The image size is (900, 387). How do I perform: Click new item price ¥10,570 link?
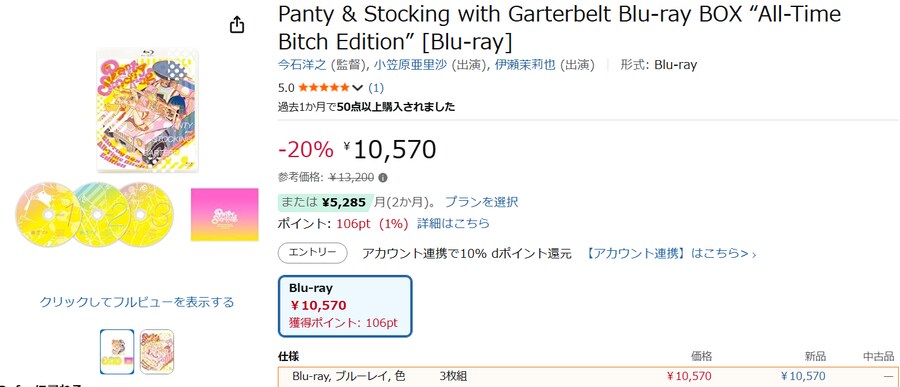coord(803,376)
